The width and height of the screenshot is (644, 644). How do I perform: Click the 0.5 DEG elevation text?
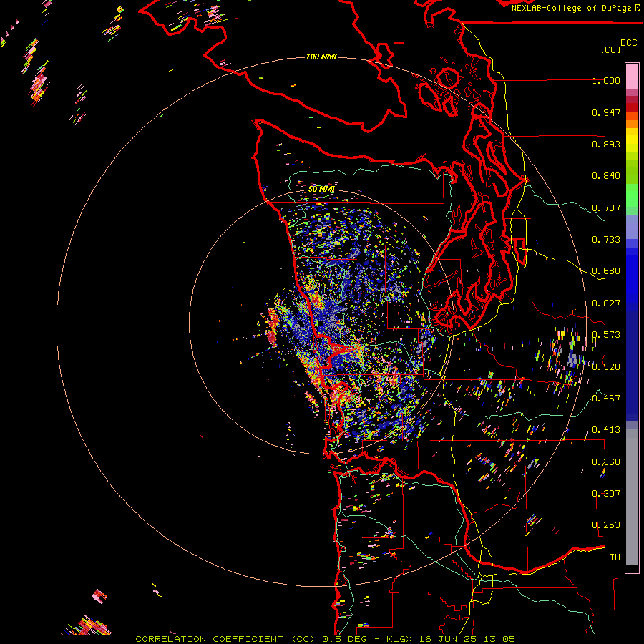pos(345,639)
